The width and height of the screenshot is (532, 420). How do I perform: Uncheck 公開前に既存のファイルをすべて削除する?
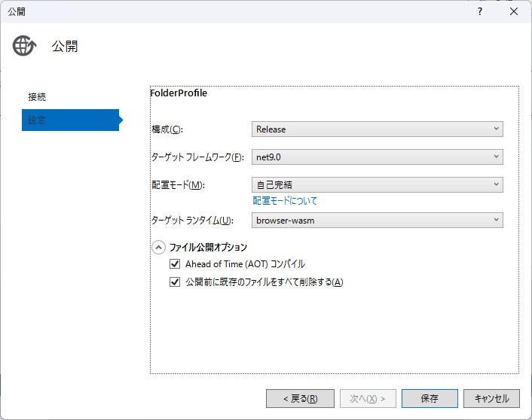[175, 282]
